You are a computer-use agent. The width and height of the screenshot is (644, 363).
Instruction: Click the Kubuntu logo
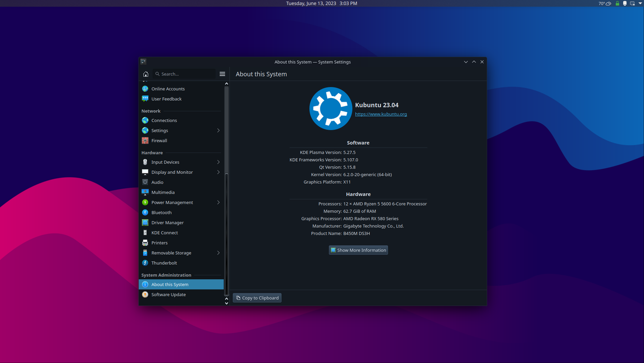point(331,108)
